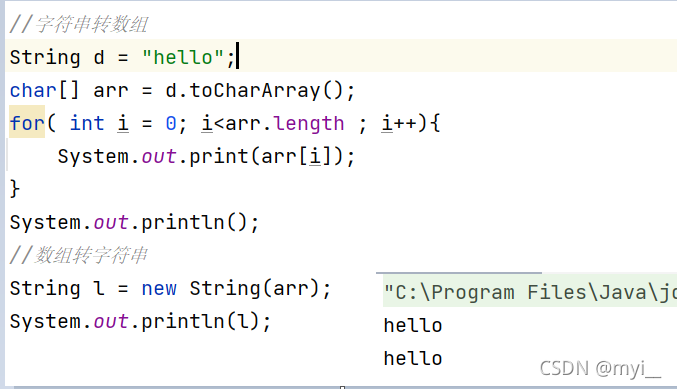Click i++ in the for loop header
The height and width of the screenshot is (389, 677).
tap(398, 123)
